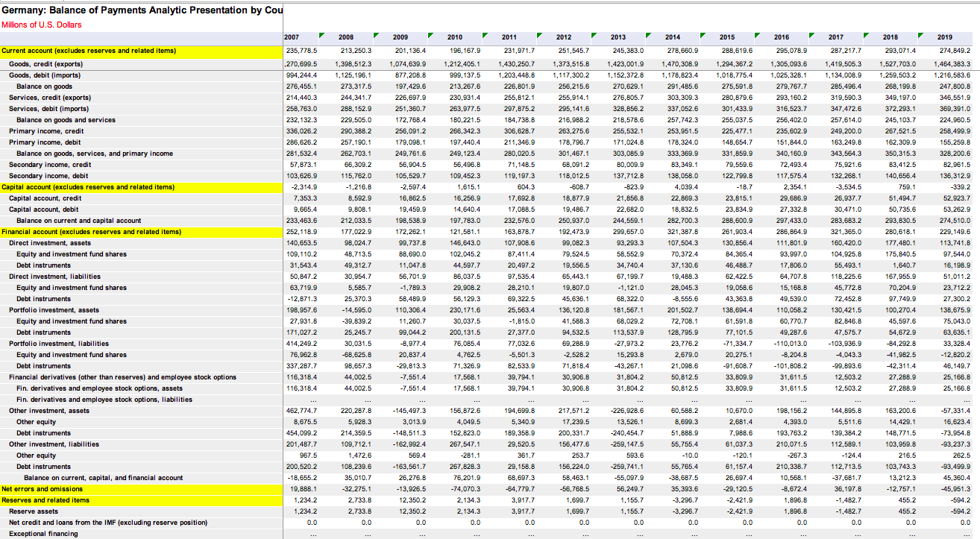Screen dimensions: 980x539
Task: Click yellow 'Capital account' row label
Action: click(88, 187)
